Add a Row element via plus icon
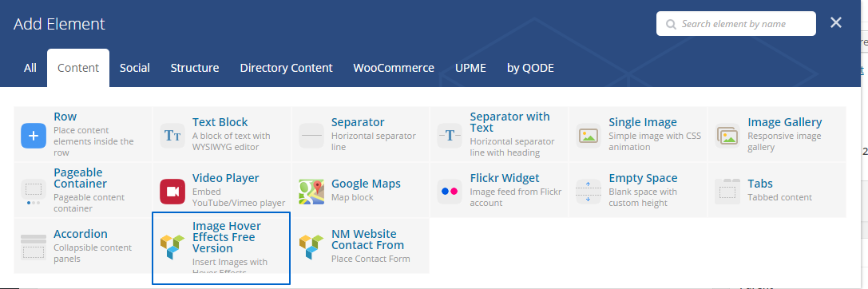Viewport: 868px width, 289px height. click(x=34, y=136)
